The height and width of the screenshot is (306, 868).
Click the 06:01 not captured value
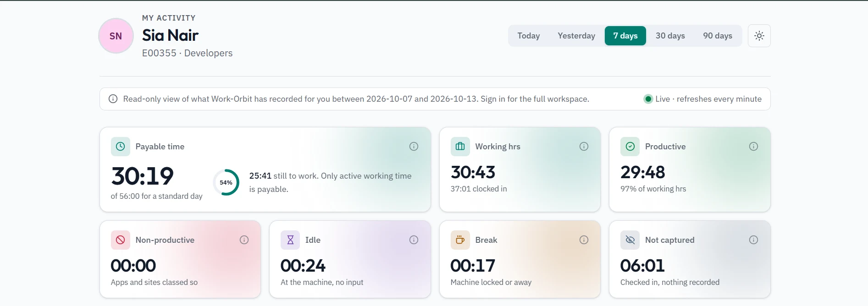coord(642,266)
